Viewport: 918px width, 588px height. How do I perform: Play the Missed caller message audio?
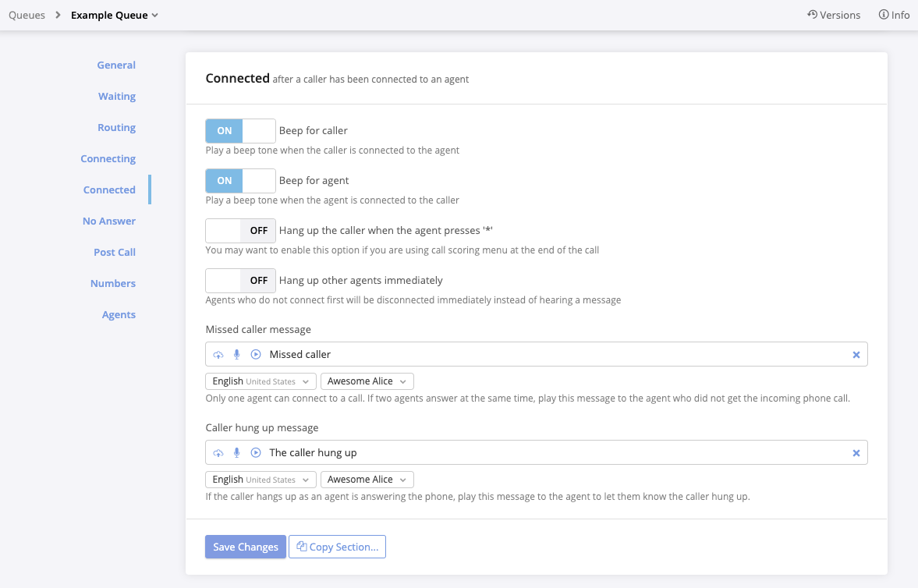pos(256,355)
